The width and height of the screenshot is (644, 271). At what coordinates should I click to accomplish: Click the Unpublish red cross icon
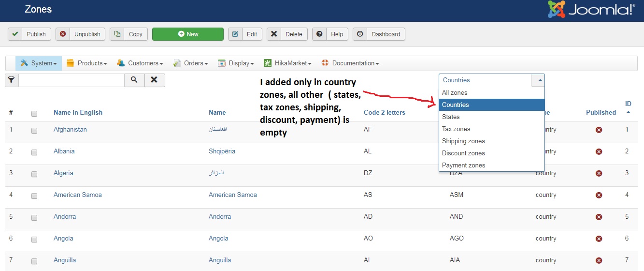click(x=63, y=34)
